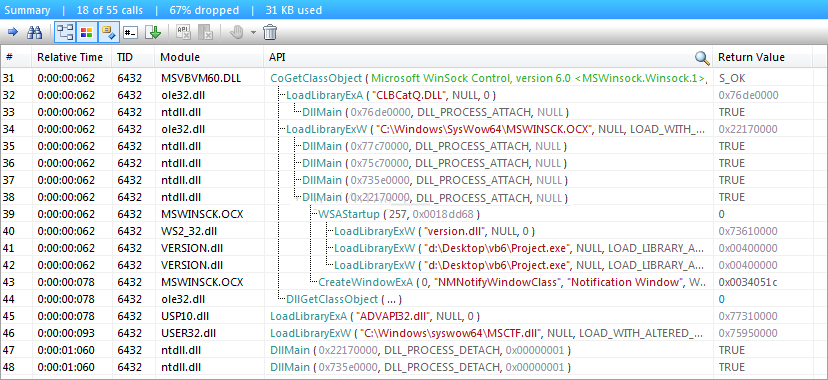Click the API column header
The height and width of the screenshot is (380, 828).
[x=488, y=58]
